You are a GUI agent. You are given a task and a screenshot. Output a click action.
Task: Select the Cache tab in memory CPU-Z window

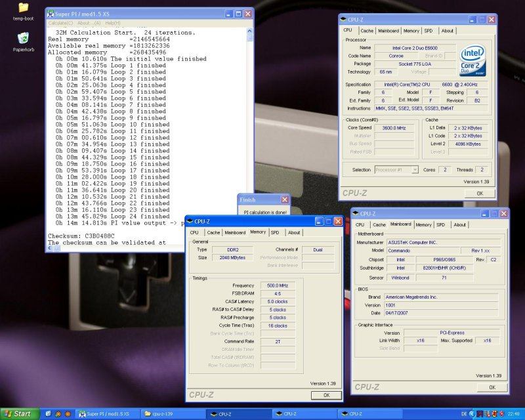tap(213, 232)
